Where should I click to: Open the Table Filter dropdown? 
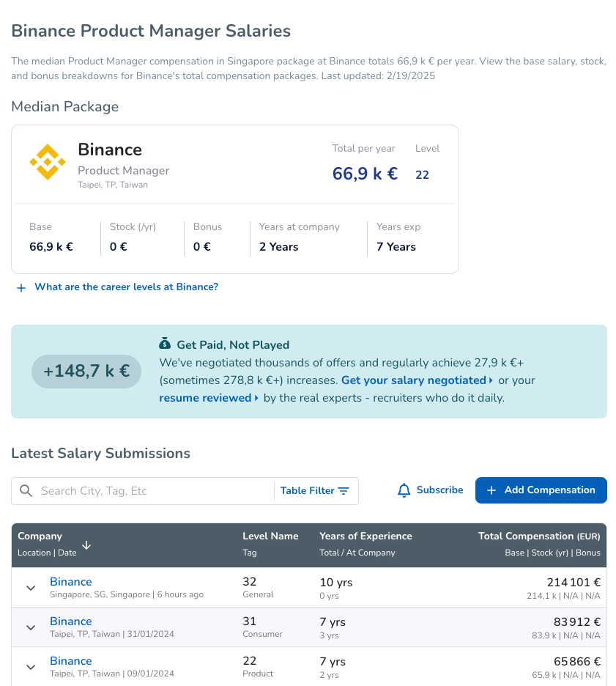coord(315,491)
